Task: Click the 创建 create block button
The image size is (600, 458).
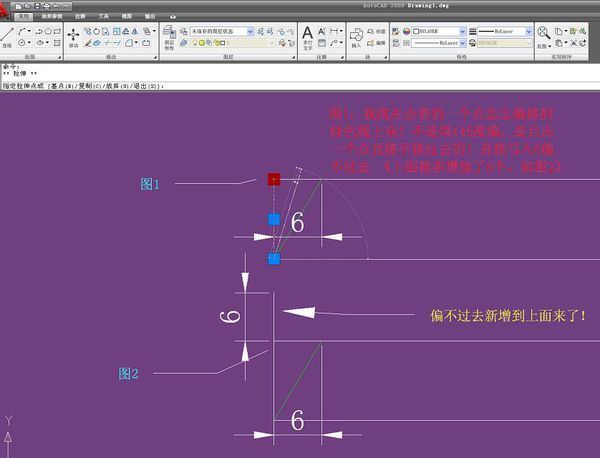Action: point(376,31)
